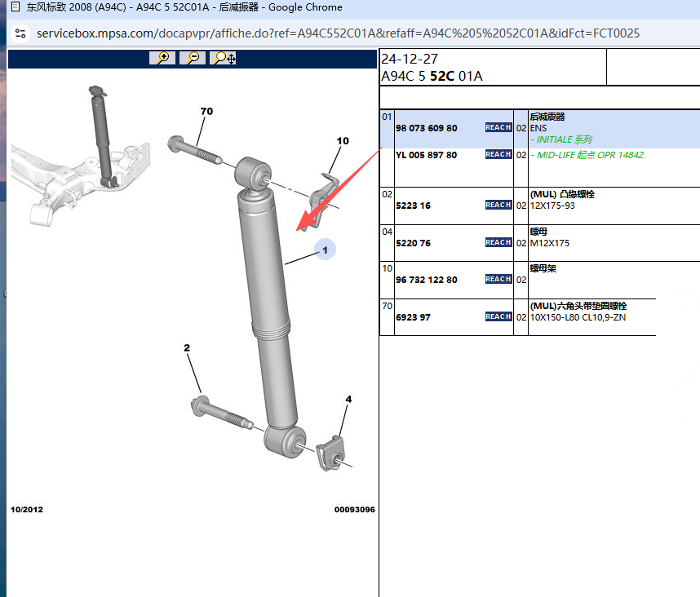Click the diagram number 00093096
This screenshot has height=597, width=700.
[x=354, y=510]
